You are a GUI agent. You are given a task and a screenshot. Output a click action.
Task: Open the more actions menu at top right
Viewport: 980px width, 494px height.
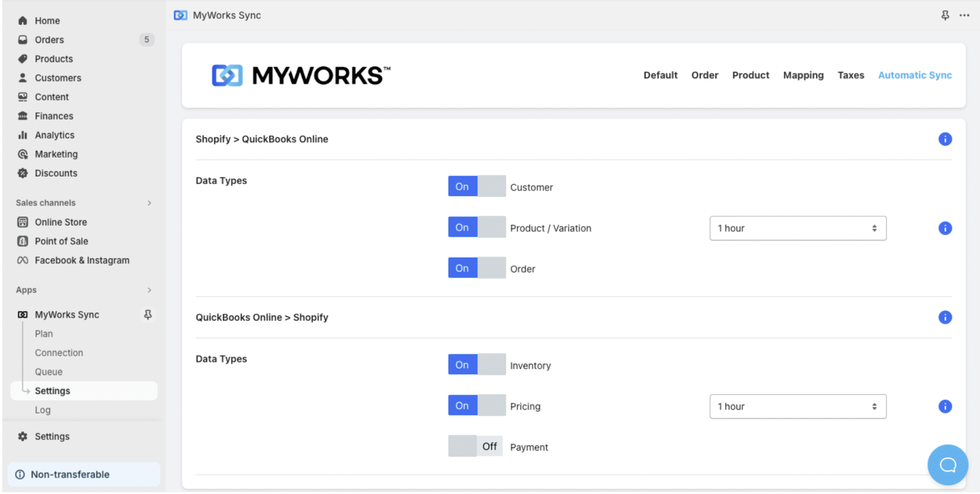pyautogui.click(x=964, y=15)
